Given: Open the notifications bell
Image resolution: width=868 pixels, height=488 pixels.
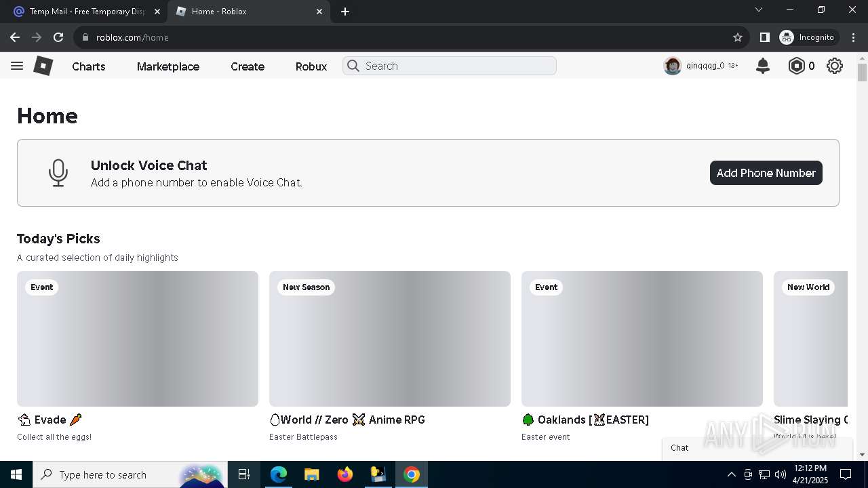Looking at the screenshot, I should (x=763, y=66).
